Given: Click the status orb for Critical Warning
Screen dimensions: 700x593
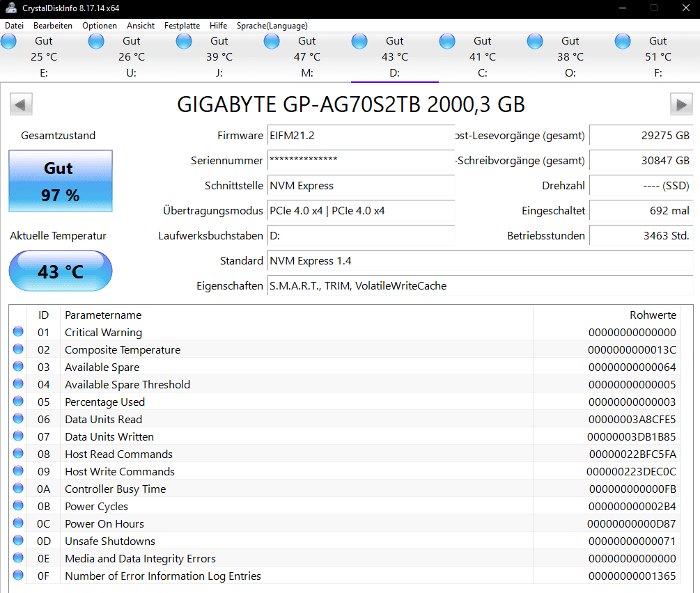Looking at the screenshot, I should pos(18,331).
